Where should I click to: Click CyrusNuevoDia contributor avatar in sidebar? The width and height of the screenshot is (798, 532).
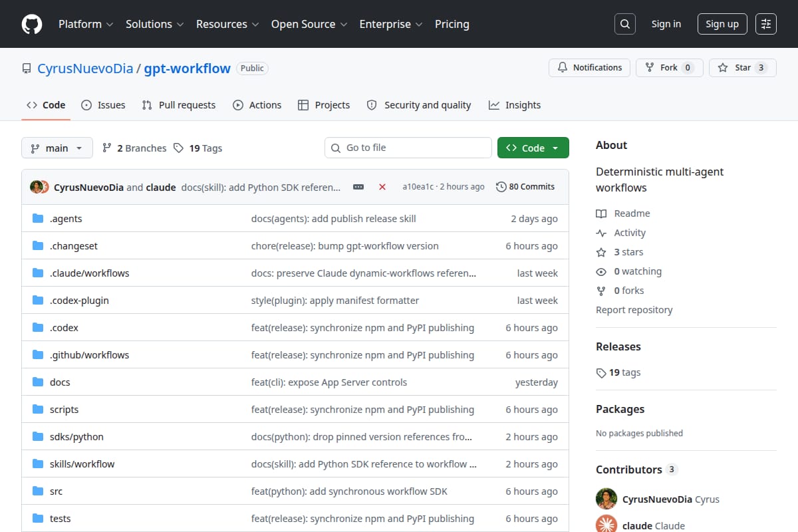(x=606, y=499)
